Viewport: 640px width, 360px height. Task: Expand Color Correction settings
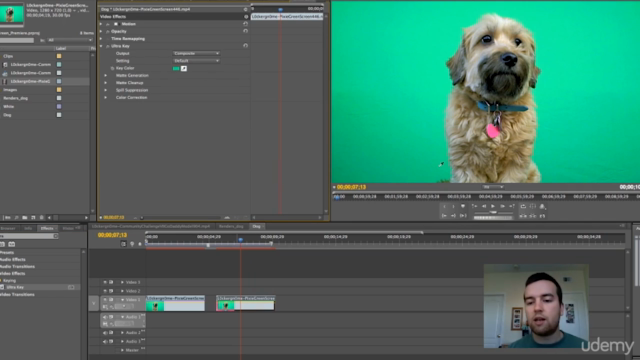(x=106, y=98)
